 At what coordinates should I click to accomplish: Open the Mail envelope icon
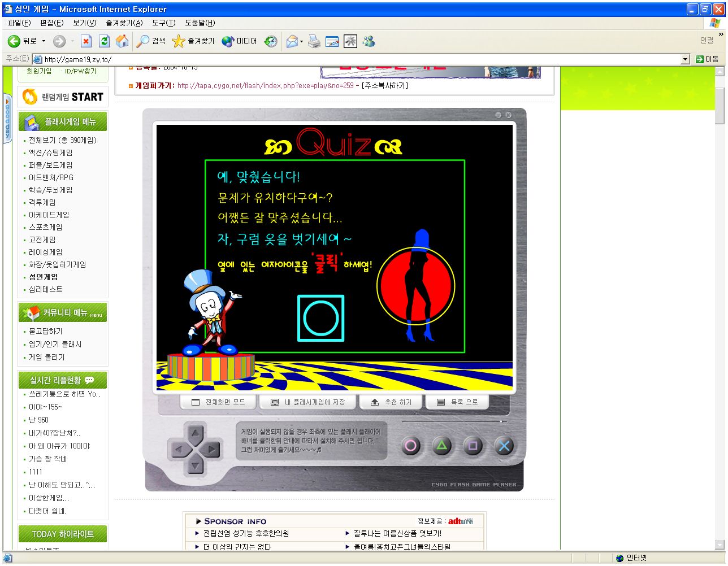coord(292,41)
